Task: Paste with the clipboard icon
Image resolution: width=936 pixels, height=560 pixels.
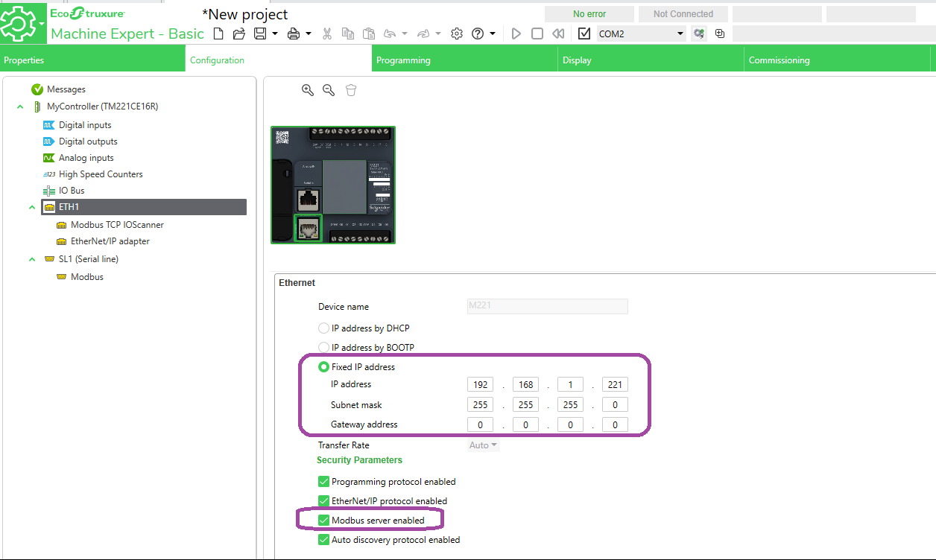Action: tap(368, 34)
